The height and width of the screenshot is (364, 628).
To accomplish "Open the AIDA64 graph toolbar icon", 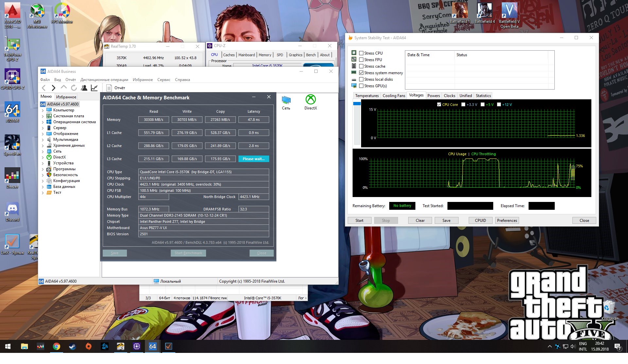I will pyautogui.click(x=94, y=88).
